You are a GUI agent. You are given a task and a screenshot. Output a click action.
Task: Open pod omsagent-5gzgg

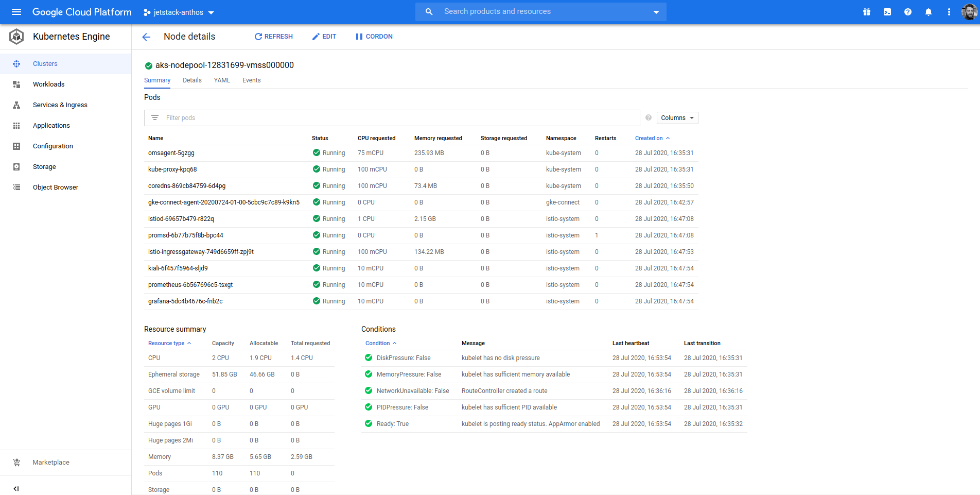tap(171, 153)
